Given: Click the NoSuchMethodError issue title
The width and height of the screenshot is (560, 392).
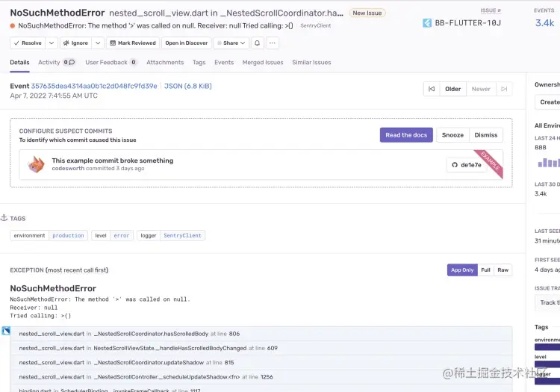Looking at the screenshot, I should pos(57,13).
